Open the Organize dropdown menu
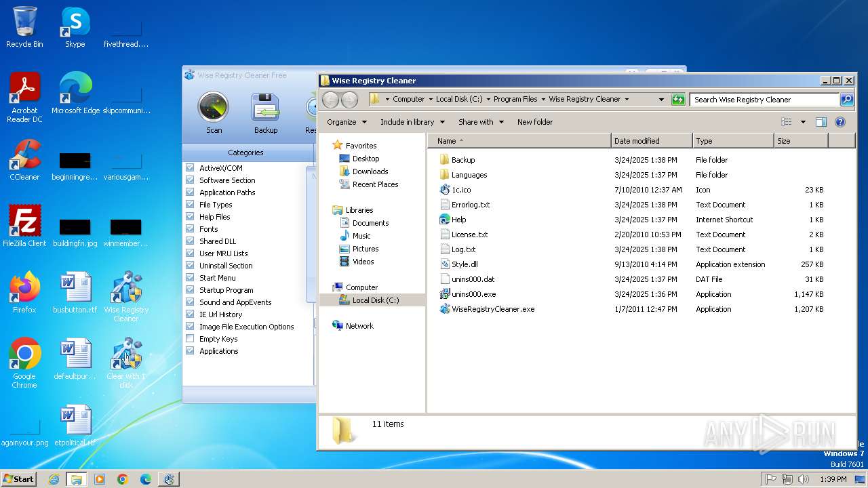The height and width of the screenshot is (488, 868). coord(347,122)
